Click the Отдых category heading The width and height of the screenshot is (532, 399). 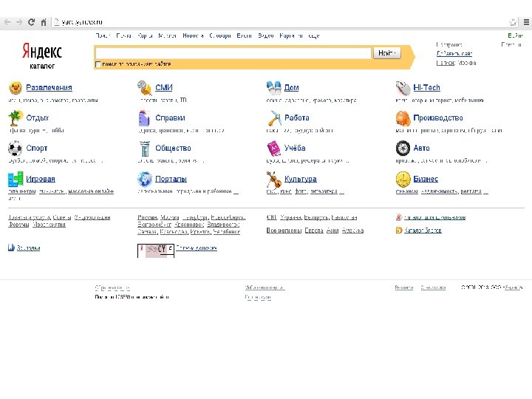coord(38,117)
